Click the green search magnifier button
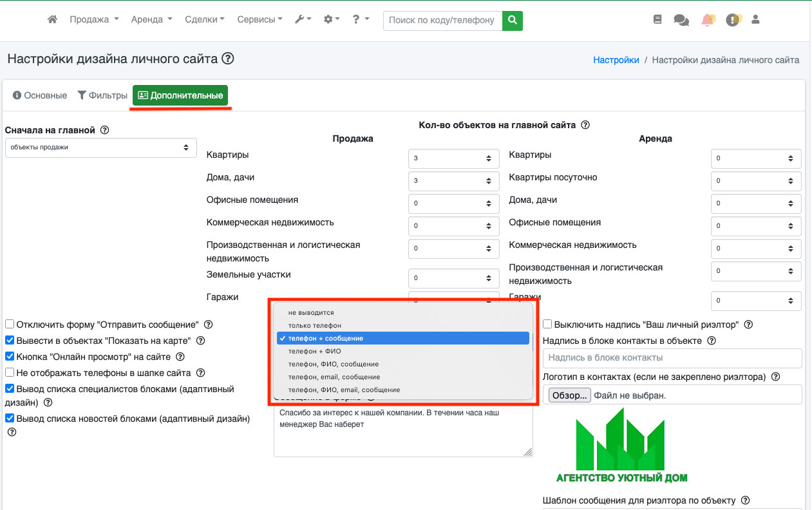 [x=512, y=21]
